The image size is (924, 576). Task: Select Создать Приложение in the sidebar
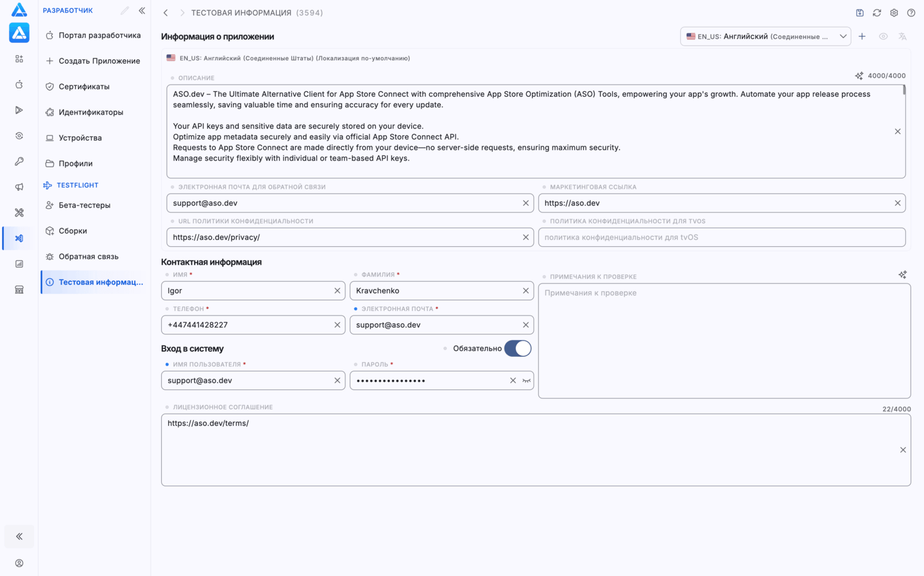tap(94, 61)
